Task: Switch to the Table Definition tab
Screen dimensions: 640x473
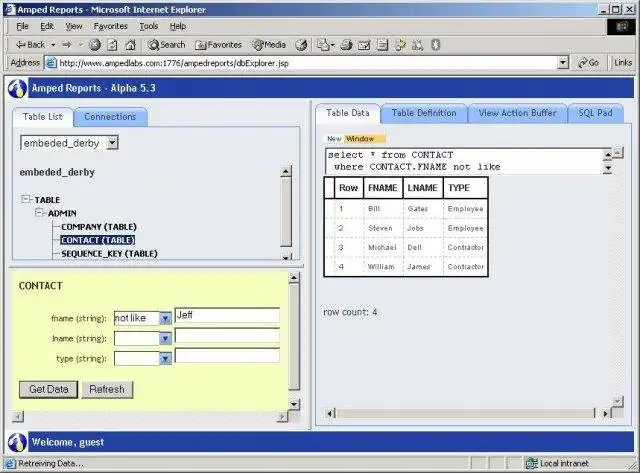Action: click(424, 113)
